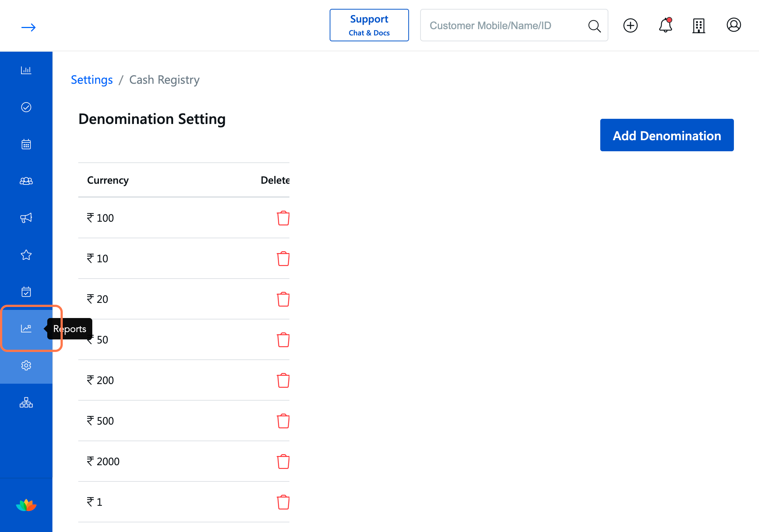Screen dimensions: 759x532
Task: Click the Currency column header
Action: pyautogui.click(x=108, y=180)
